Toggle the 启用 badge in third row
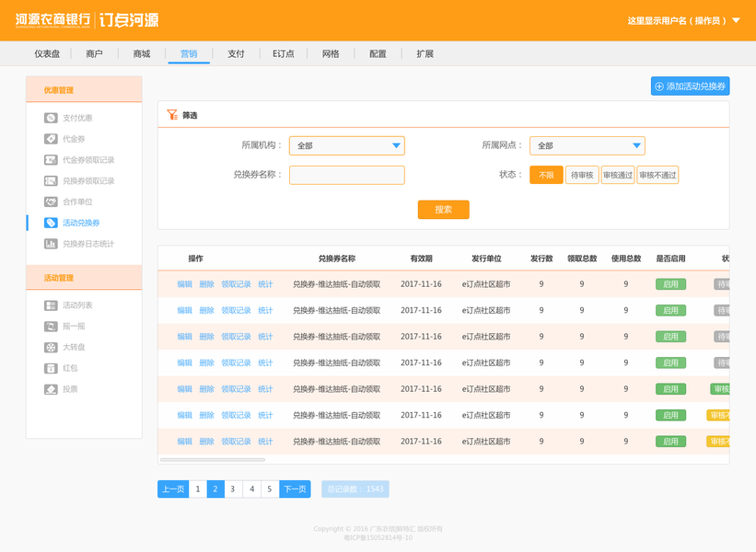 click(x=670, y=337)
